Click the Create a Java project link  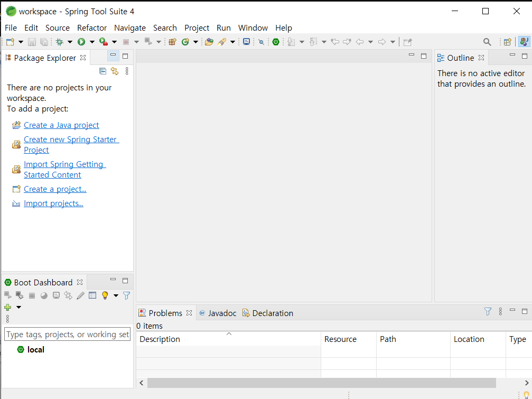point(61,125)
